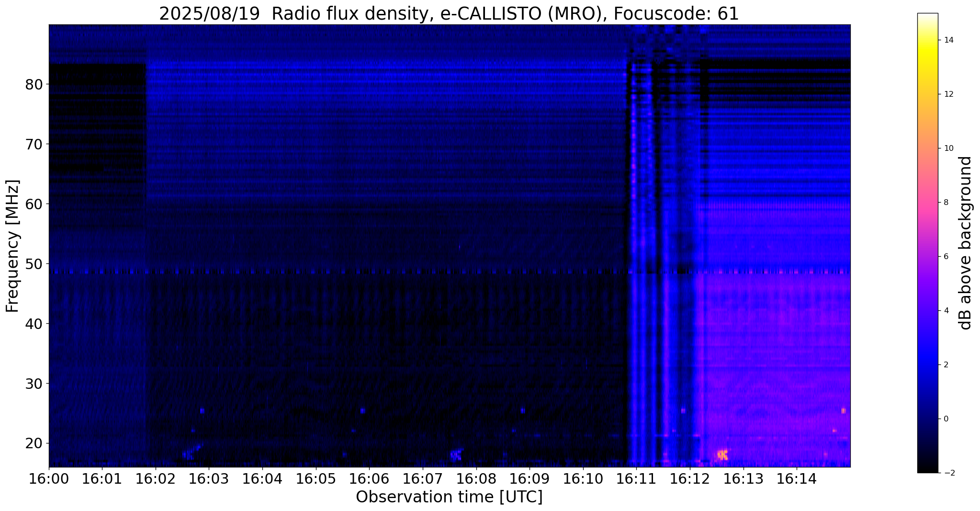Click the 16:05 time tick label
Image resolution: width=980 pixels, height=511 pixels.
(x=316, y=478)
